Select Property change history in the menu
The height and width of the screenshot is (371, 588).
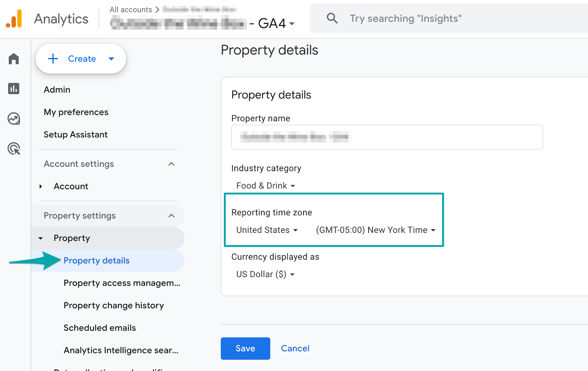[113, 305]
